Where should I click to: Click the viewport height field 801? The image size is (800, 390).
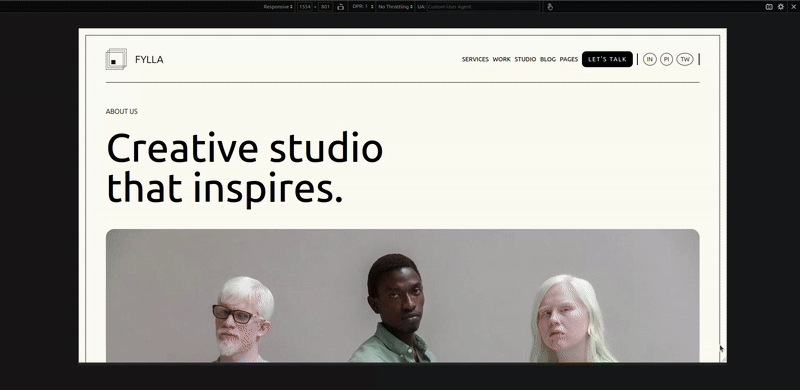click(326, 7)
